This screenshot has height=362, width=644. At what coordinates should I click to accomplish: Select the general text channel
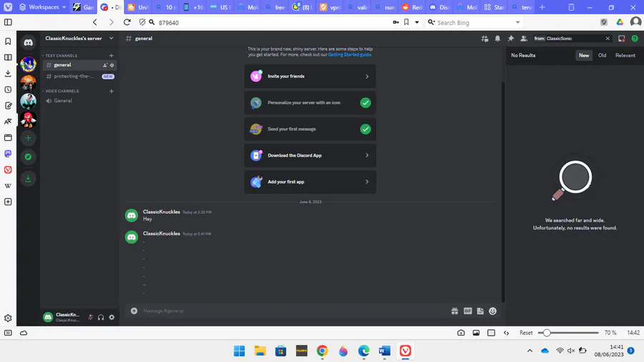(x=79, y=65)
